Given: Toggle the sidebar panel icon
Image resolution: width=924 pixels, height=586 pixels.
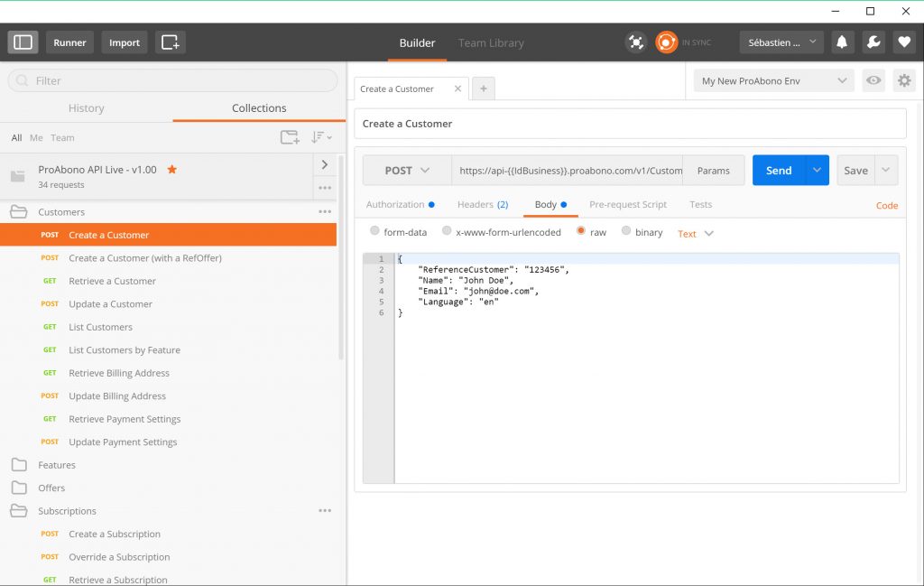Looking at the screenshot, I should (x=23, y=42).
